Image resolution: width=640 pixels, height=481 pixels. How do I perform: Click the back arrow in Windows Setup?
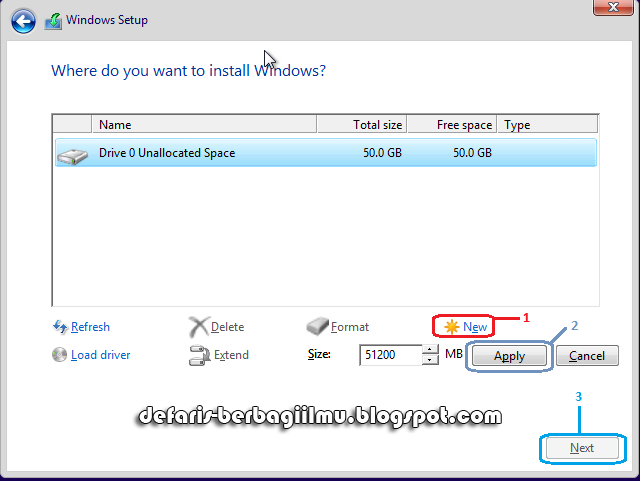pos(24,20)
